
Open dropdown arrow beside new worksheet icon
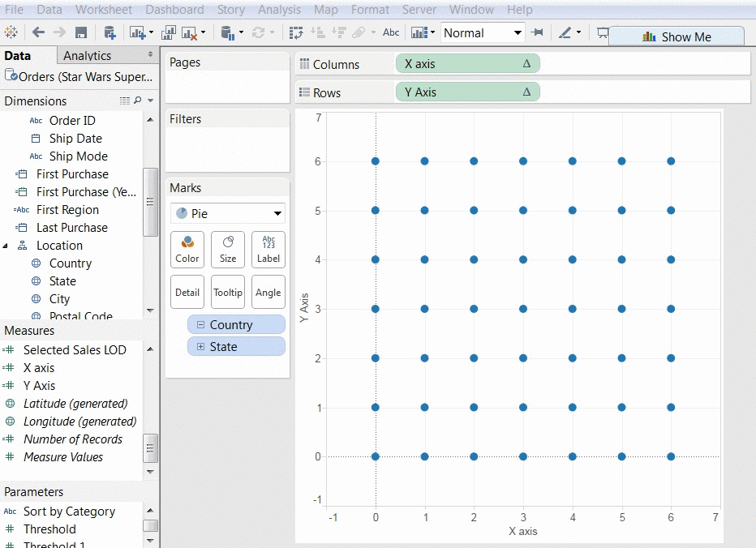click(x=151, y=32)
